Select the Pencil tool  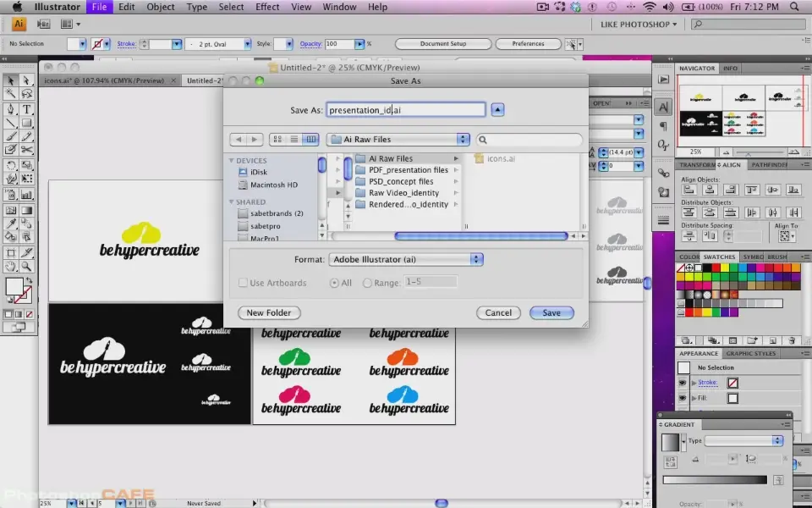(x=26, y=136)
